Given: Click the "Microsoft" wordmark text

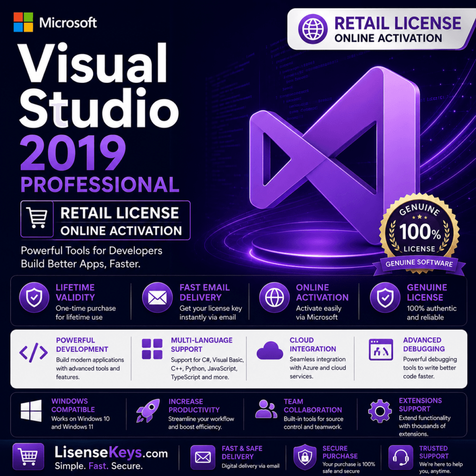Looking at the screenshot, I should tap(68, 22).
